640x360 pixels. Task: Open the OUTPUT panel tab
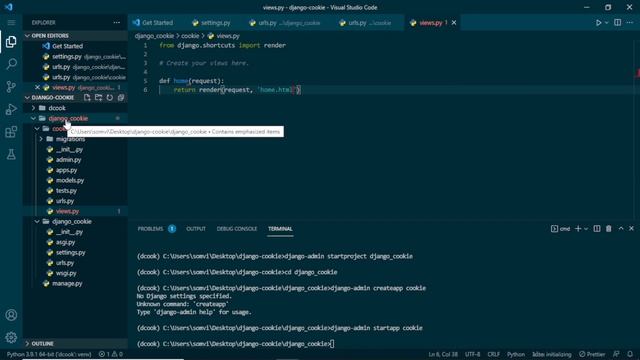tap(196, 229)
